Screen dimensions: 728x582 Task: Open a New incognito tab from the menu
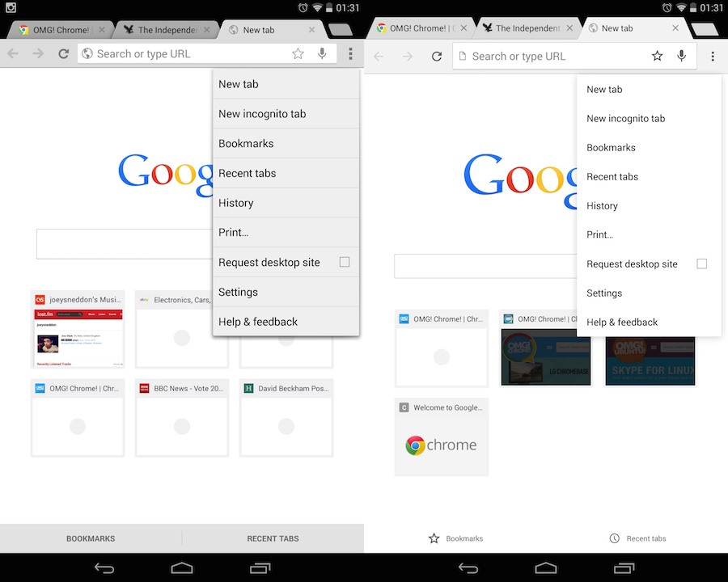coord(261,113)
